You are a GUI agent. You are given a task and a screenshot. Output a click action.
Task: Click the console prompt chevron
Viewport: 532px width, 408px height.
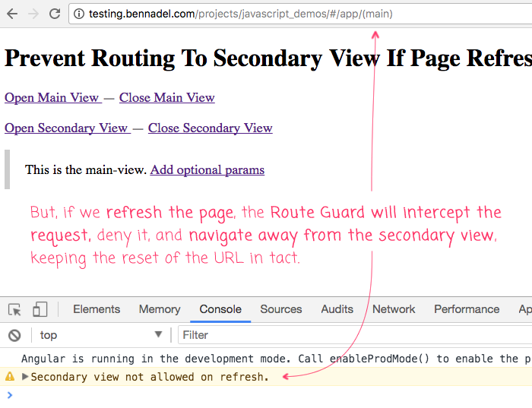[10, 394]
